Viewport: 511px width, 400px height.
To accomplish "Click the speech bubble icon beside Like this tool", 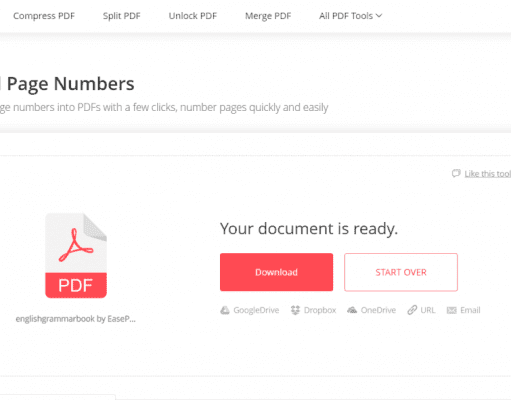I will click(456, 173).
